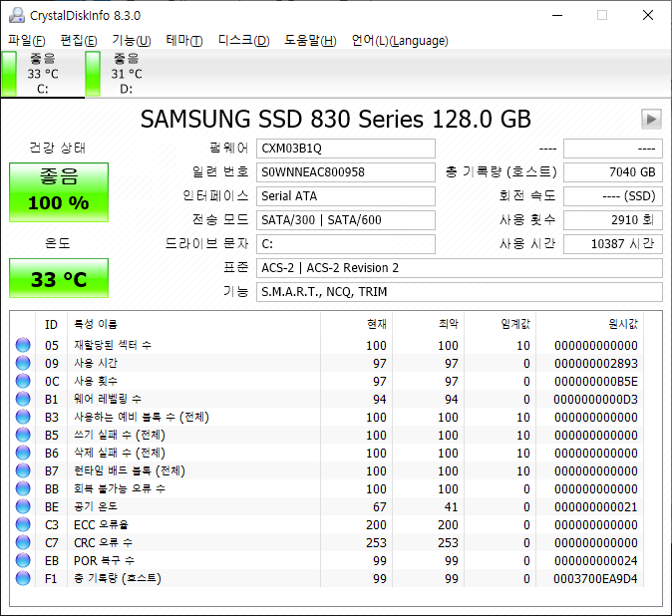Open the 기능(U) menu
This screenshot has height=616, width=672.
point(131,41)
